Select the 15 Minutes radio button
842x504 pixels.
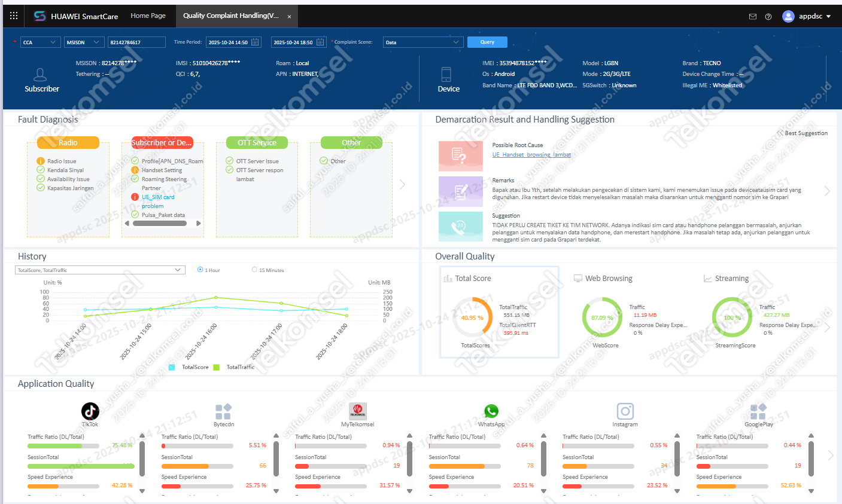click(254, 270)
